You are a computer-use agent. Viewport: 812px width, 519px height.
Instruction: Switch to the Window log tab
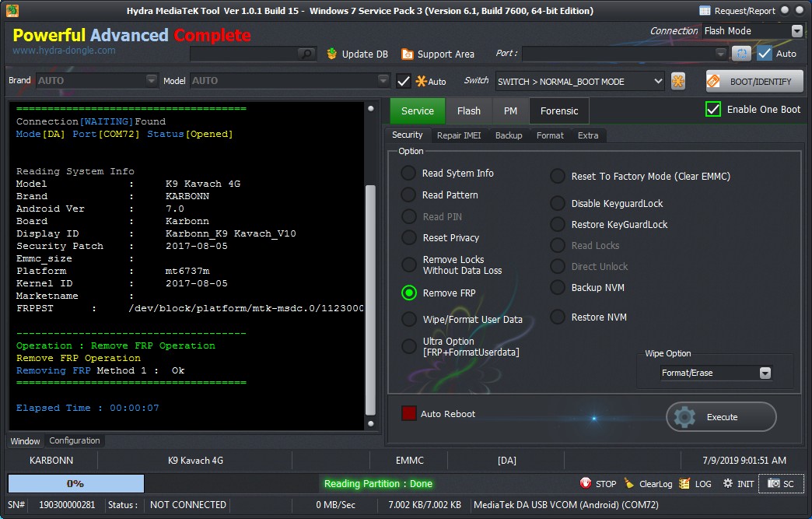pos(25,440)
